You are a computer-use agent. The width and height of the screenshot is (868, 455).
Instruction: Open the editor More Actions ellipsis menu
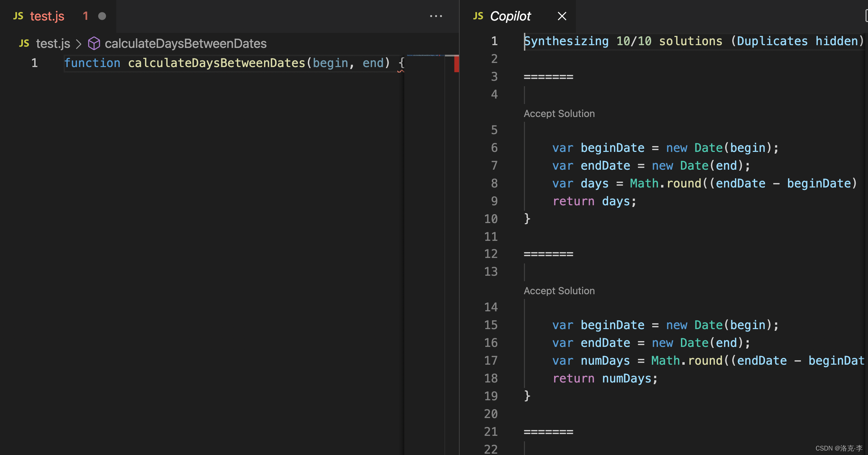click(x=436, y=16)
